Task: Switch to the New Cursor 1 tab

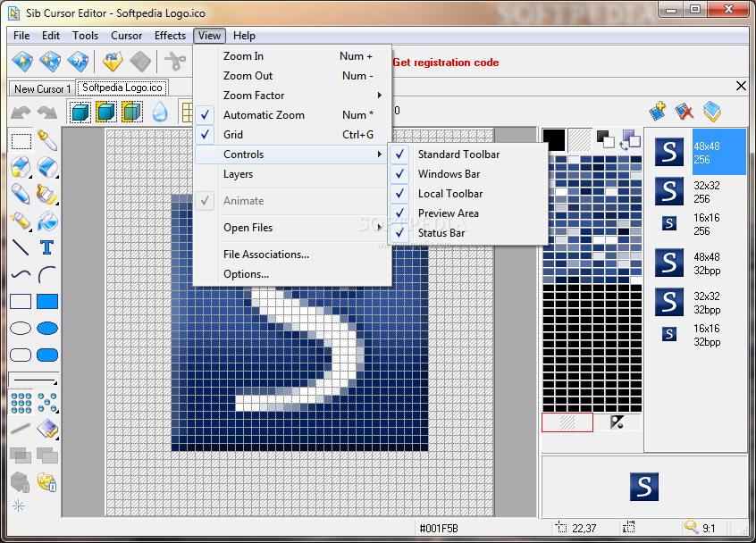Action: point(42,89)
